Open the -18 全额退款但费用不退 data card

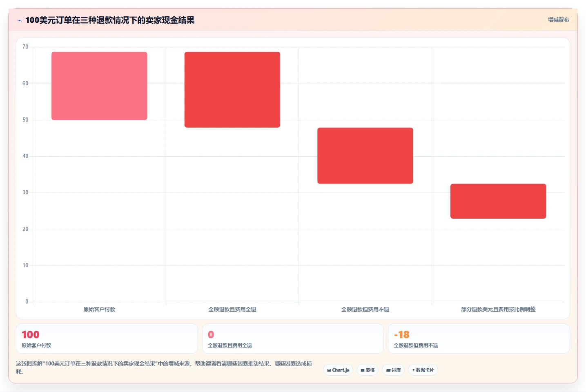[x=479, y=339]
